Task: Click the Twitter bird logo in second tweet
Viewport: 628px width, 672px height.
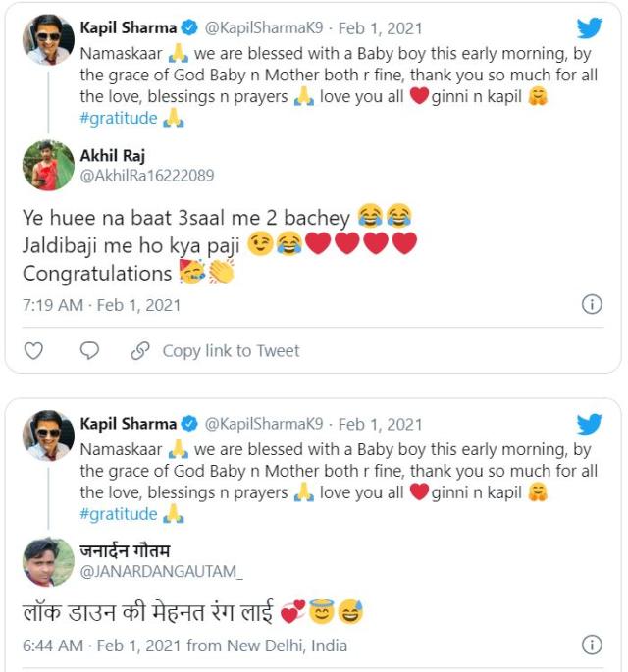Action: coord(589,424)
